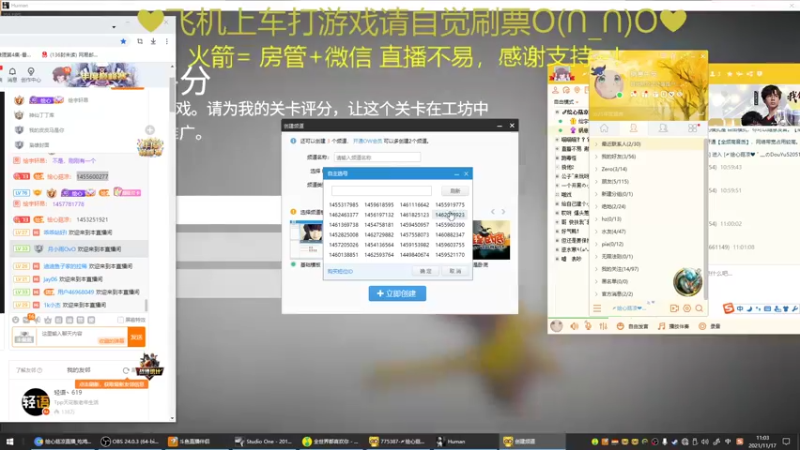This screenshot has width=800, height=450.
Task: Click the video camera icon in YY panel footer
Action: pyautogui.click(x=674, y=308)
